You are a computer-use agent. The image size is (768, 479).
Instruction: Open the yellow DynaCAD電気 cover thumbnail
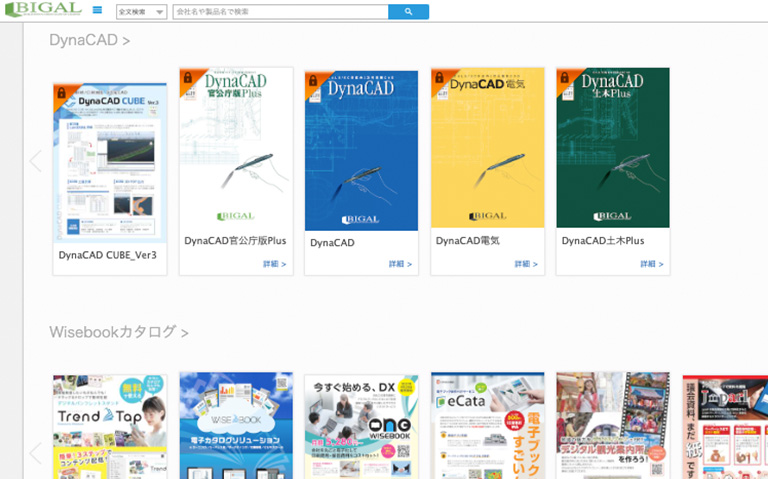click(x=487, y=147)
